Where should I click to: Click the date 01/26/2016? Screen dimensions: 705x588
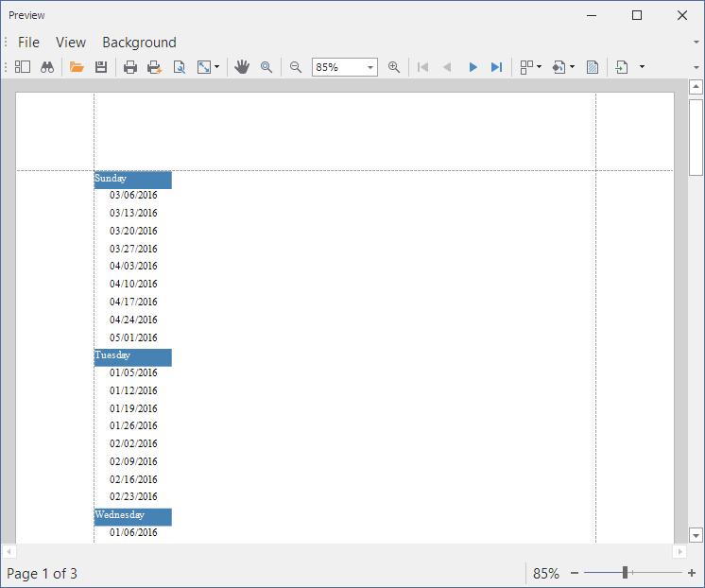pyautogui.click(x=133, y=425)
